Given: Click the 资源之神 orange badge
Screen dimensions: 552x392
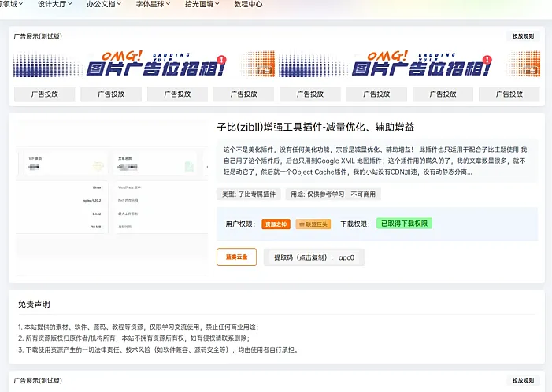Looking at the screenshot, I should coord(276,224).
